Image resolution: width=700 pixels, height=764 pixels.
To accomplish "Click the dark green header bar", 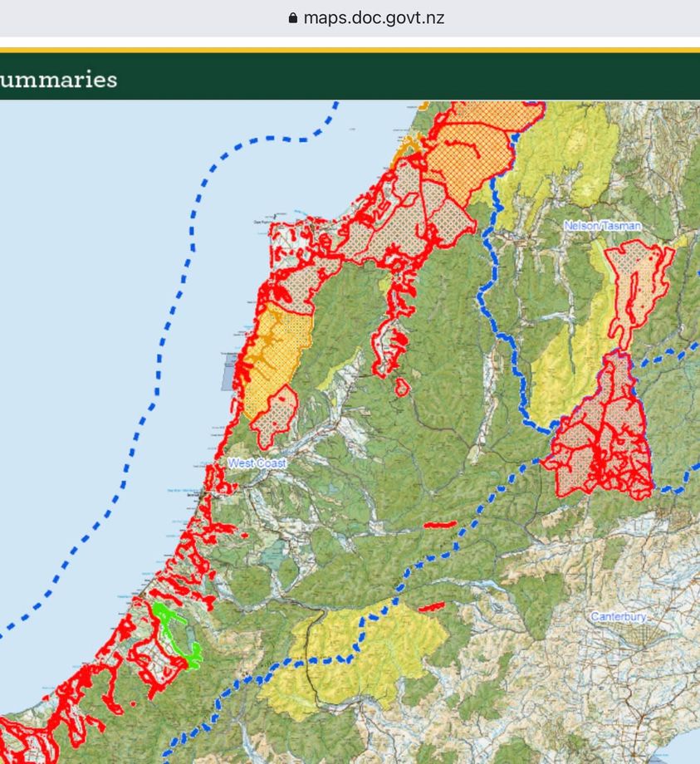I will click(415, 79).
